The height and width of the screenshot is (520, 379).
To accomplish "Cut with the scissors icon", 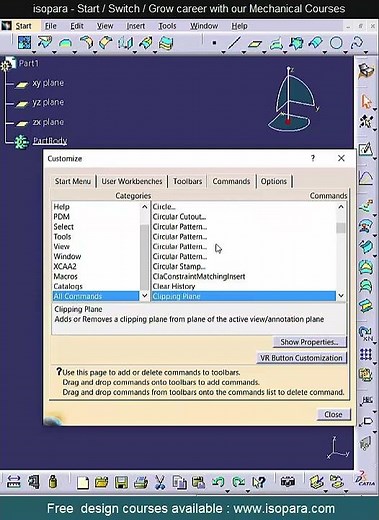I will [x=160, y=482].
